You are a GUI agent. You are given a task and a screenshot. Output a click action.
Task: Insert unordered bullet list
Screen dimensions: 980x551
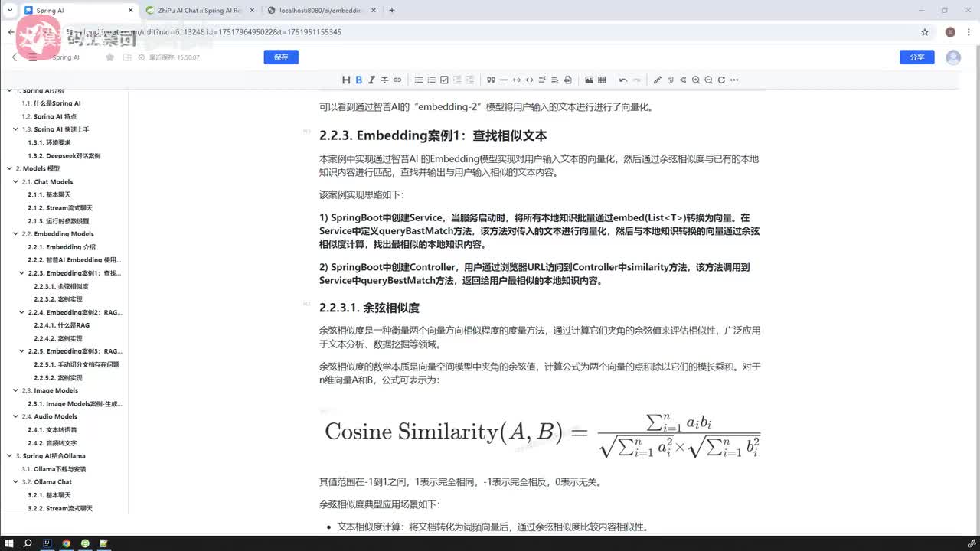tap(419, 80)
